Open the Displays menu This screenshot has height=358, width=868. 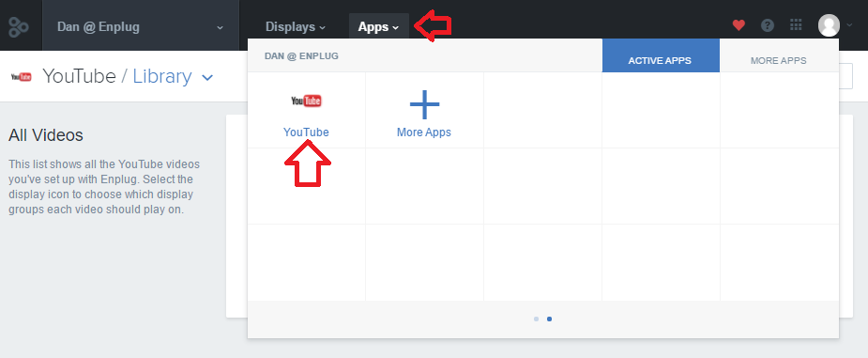295,26
